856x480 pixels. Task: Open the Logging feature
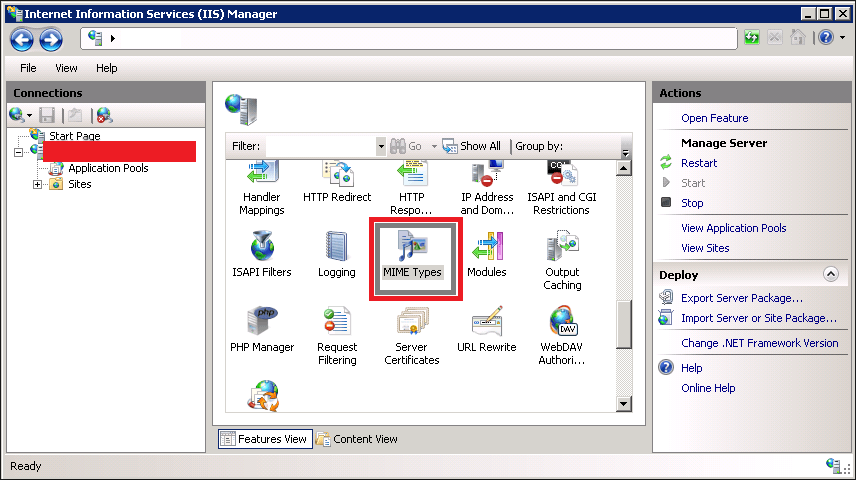click(336, 254)
